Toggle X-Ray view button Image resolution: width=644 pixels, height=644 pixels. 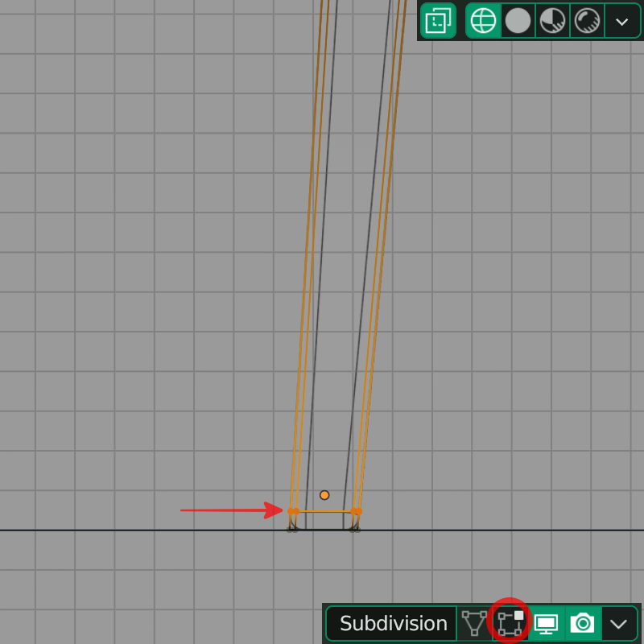point(438,21)
